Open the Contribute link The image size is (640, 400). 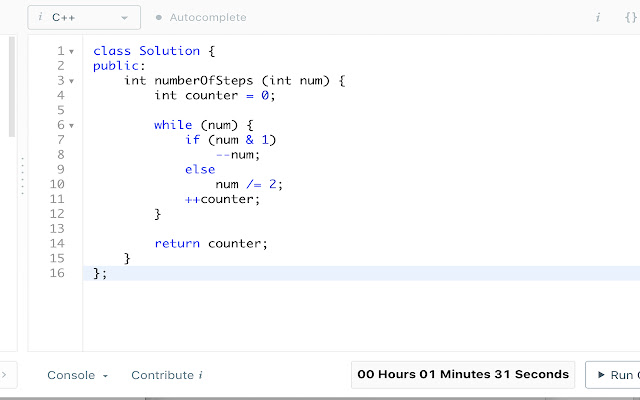point(162,375)
